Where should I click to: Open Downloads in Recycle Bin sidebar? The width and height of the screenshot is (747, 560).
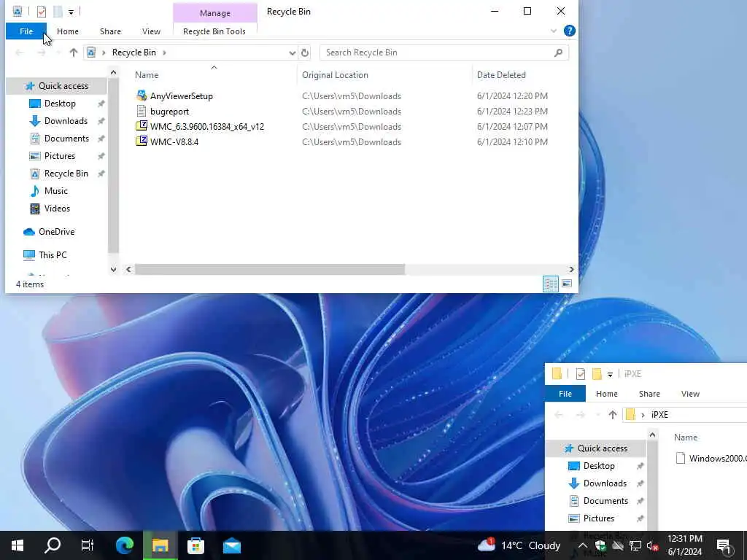pyautogui.click(x=66, y=121)
